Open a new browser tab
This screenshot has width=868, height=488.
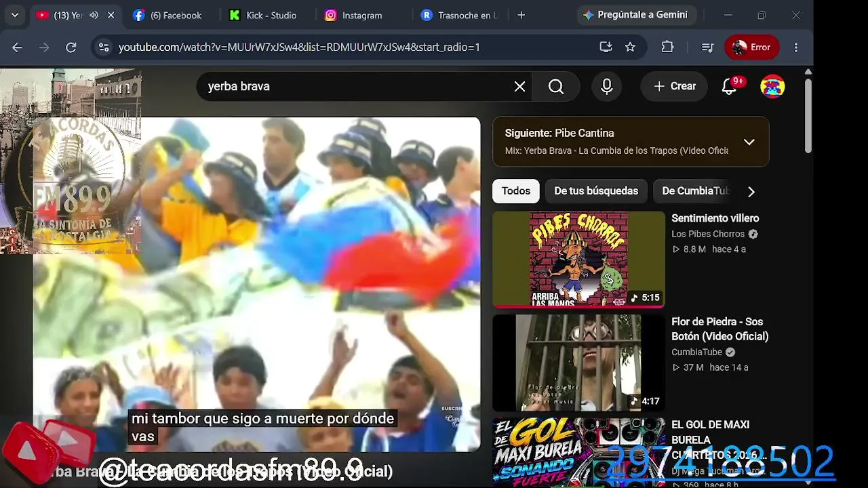point(521,15)
